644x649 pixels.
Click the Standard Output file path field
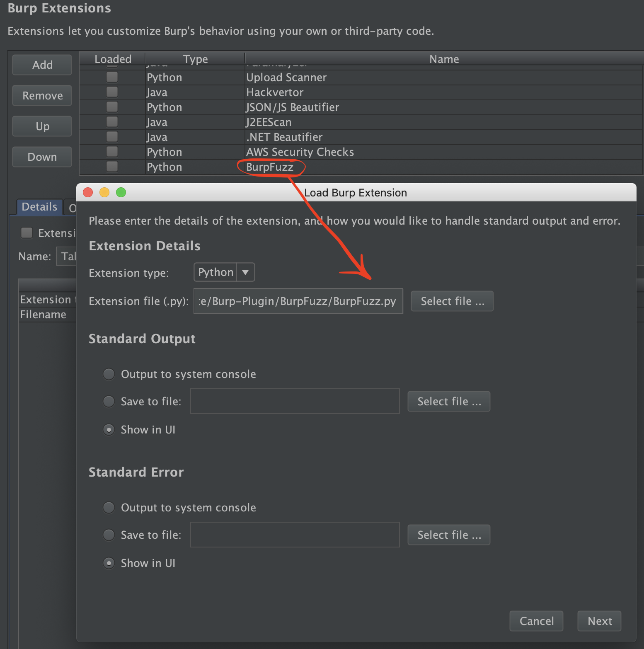(295, 401)
